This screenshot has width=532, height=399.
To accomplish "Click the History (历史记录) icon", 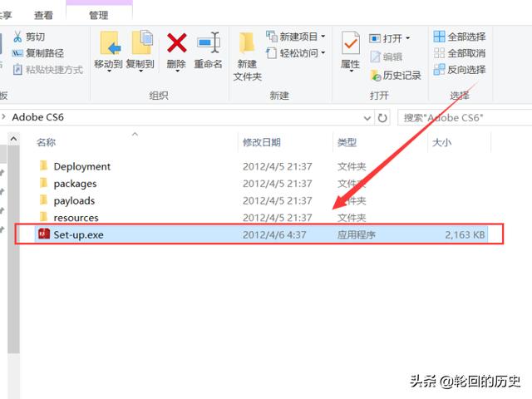I will point(376,76).
